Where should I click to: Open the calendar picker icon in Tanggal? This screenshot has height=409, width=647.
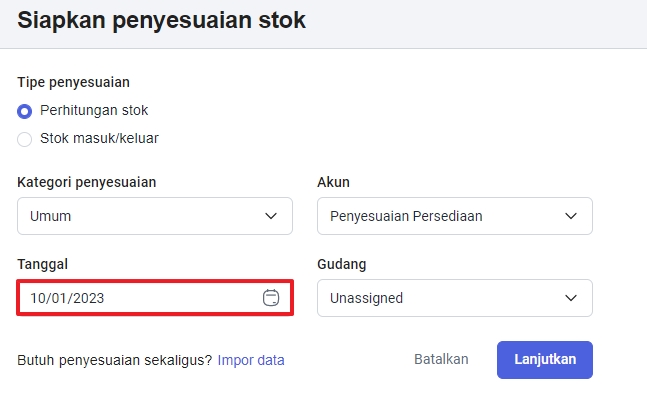[x=270, y=297]
